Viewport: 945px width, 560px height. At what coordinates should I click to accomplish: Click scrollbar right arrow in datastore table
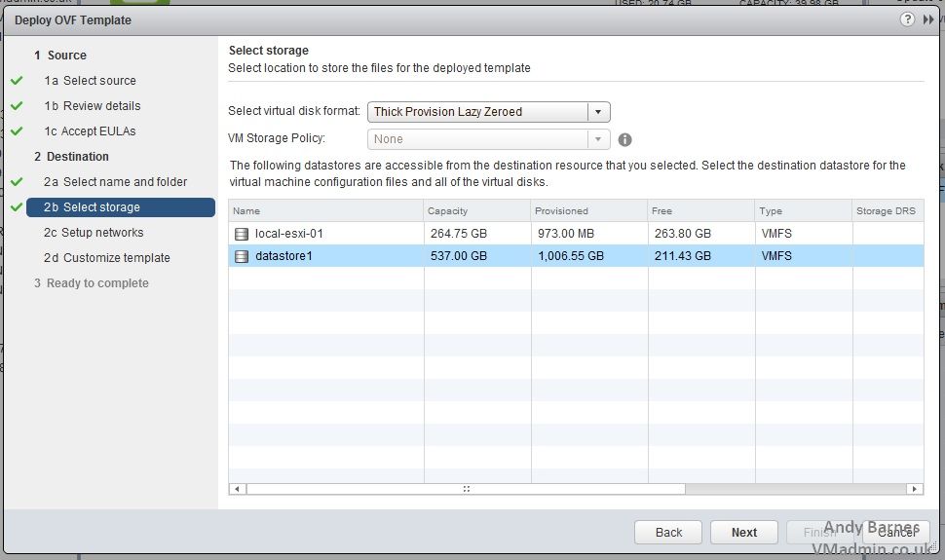(x=915, y=489)
